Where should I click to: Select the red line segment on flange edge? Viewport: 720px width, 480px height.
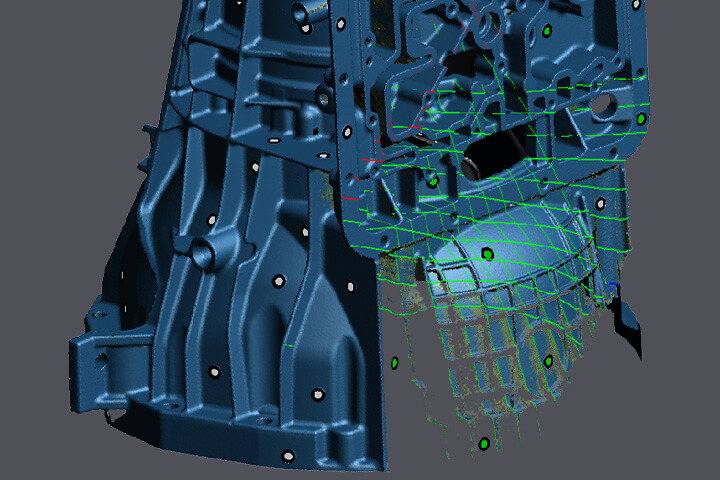click(371, 160)
